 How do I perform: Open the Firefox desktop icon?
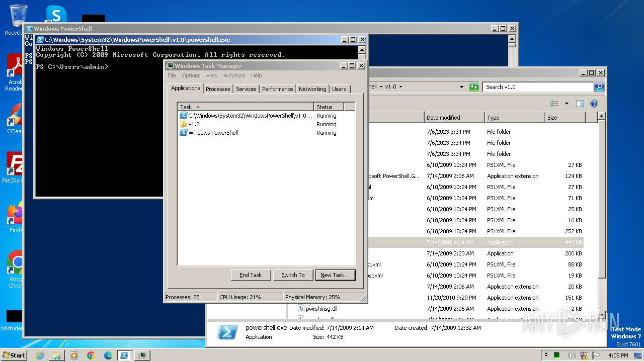point(15,217)
